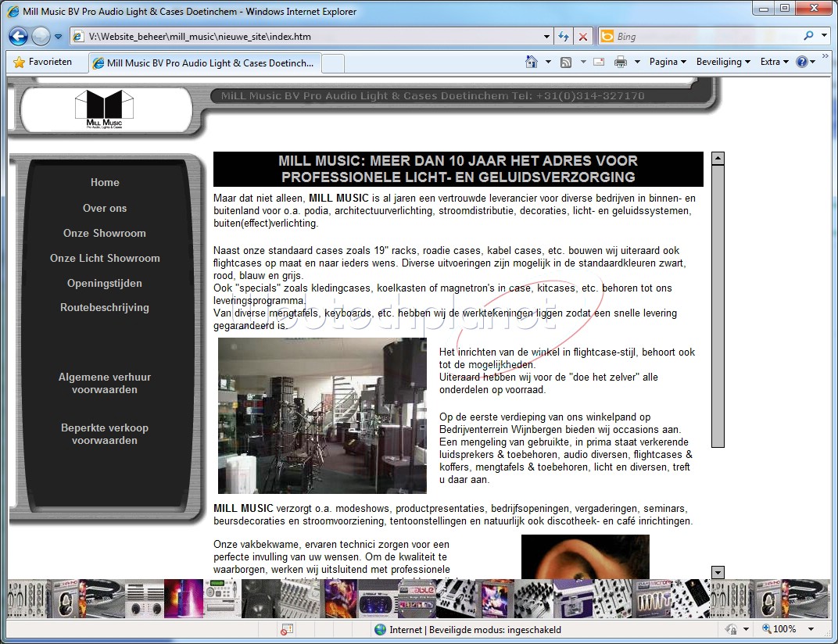Open the Onze Licht Showroom link

pyautogui.click(x=105, y=258)
